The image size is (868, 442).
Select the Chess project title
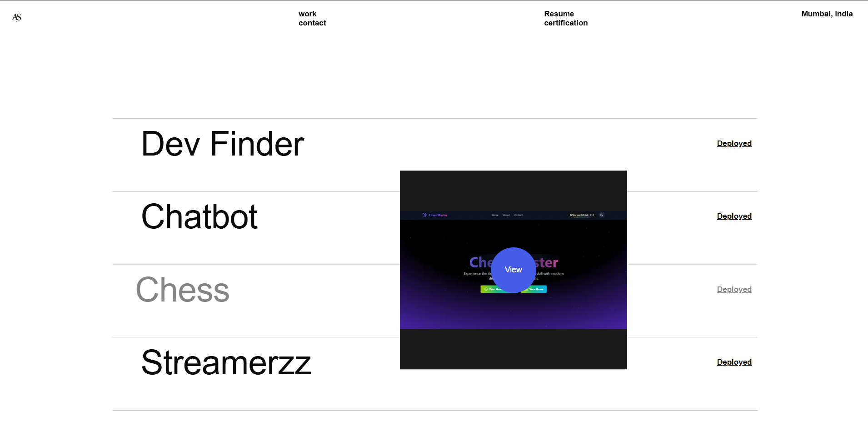183,290
